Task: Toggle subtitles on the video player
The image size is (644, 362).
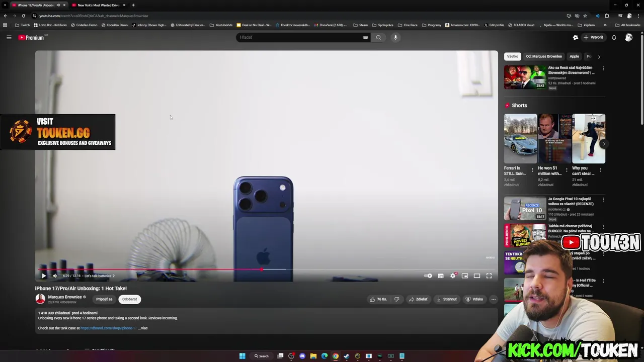Action: (441, 276)
